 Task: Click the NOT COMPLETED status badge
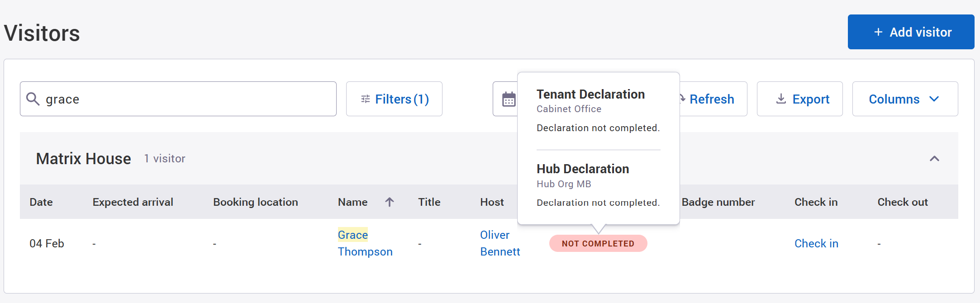[x=598, y=244]
